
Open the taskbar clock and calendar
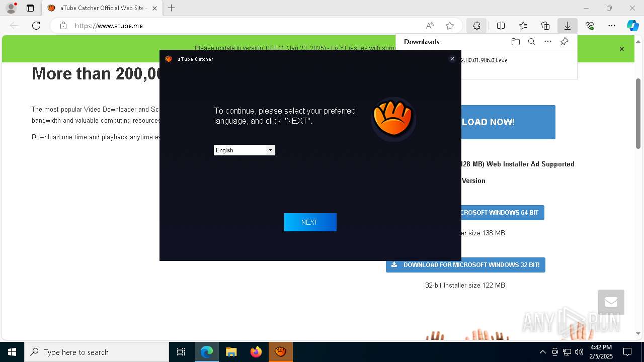(x=600, y=352)
